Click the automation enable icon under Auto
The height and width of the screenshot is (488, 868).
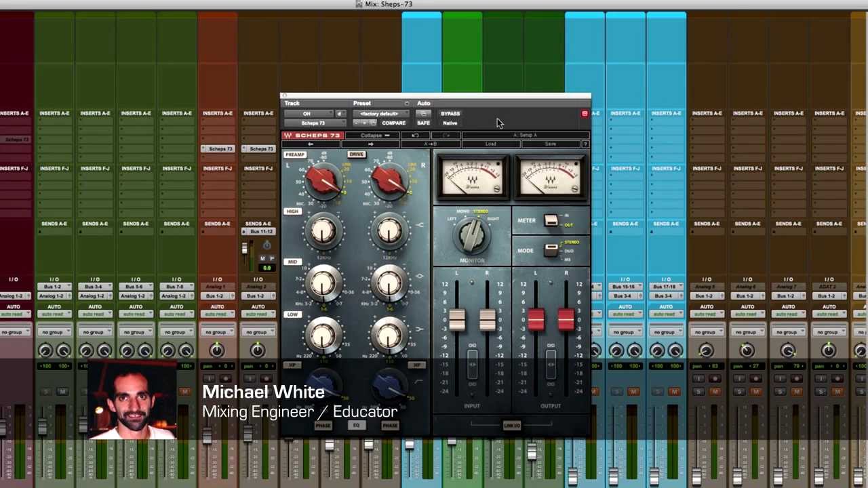422,114
